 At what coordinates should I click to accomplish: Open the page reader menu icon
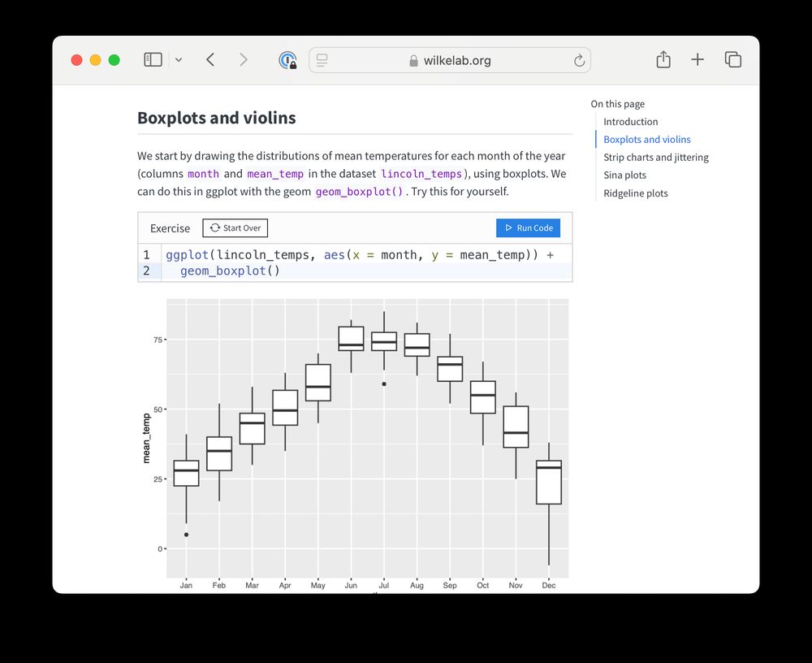pyautogui.click(x=322, y=60)
